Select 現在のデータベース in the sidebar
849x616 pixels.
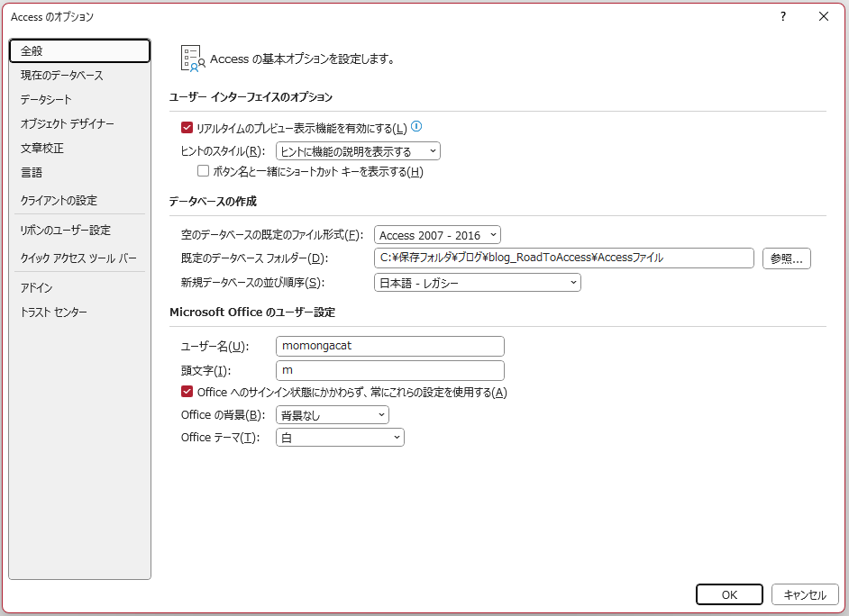click(x=62, y=76)
